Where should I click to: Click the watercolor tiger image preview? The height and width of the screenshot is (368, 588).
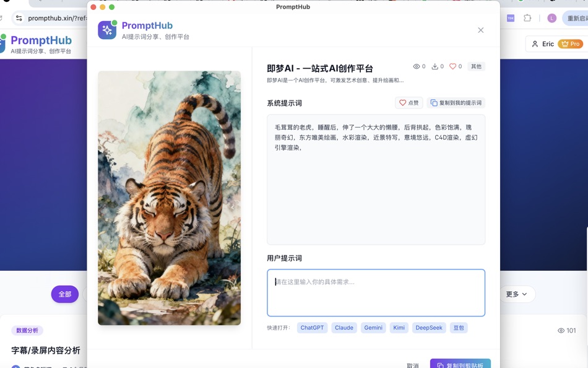pyautogui.click(x=169, y=198)
